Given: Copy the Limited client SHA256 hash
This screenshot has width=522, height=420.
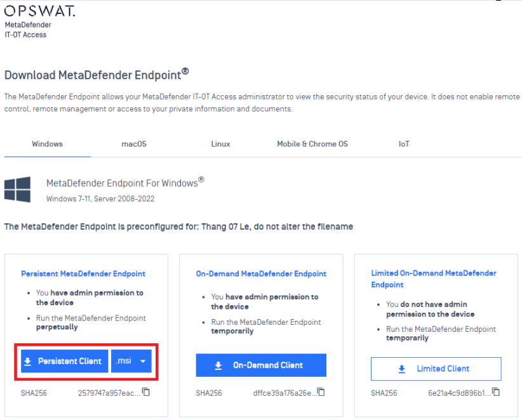Looking at the screenshot, I should click(x=496, y=392).
